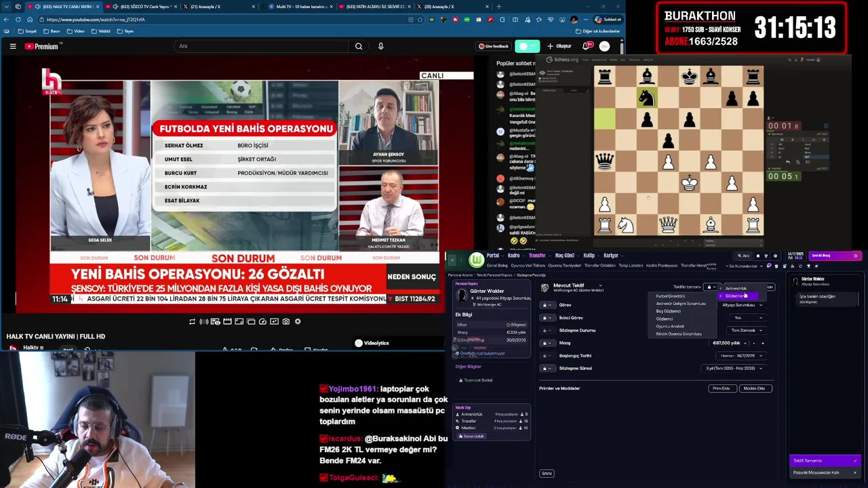Open the Transfer menu in Football Manager
Screen dimensions: 868x488
tap(540, 256)
